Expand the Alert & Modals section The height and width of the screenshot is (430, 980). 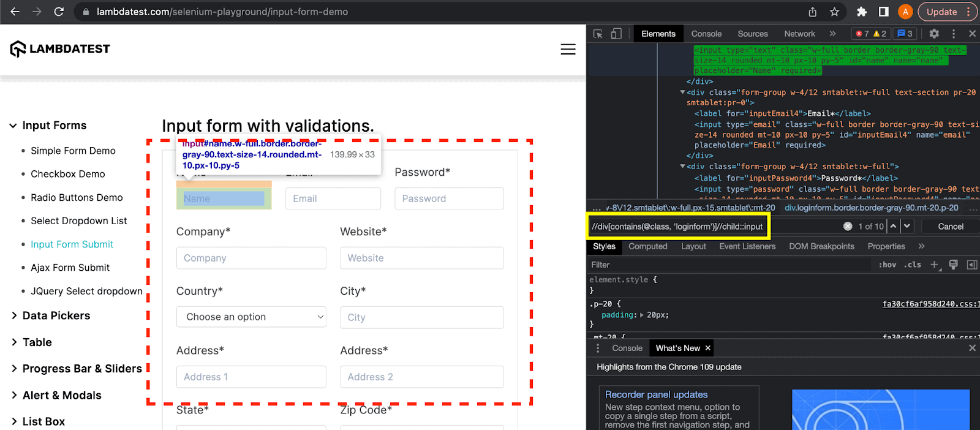[x=56, y=395]
